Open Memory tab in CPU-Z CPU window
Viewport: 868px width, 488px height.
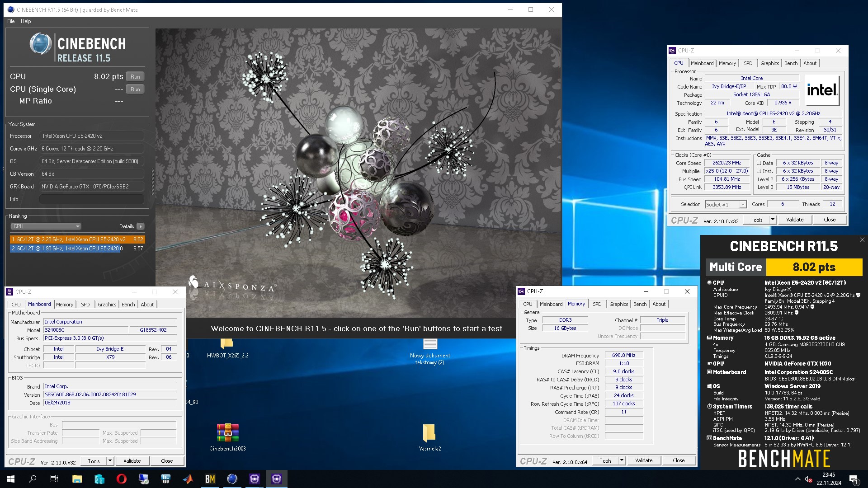click(x=727, y=63)
